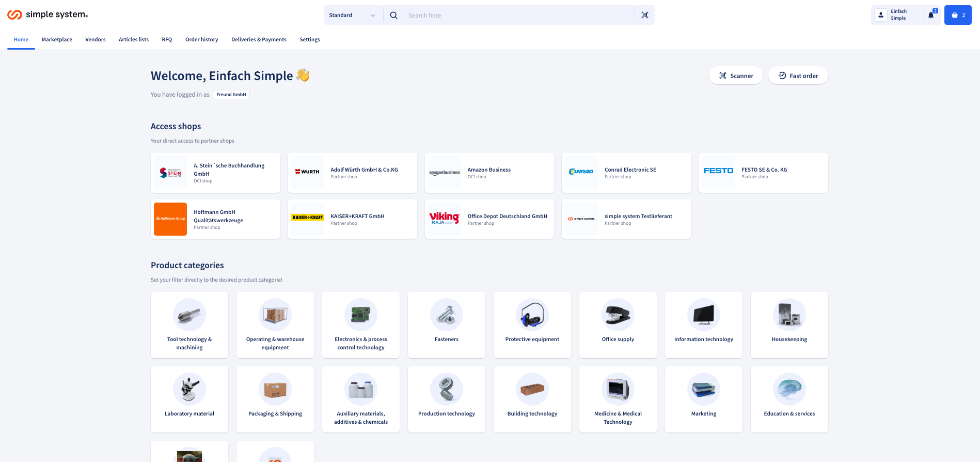Click the Information technology label
The height and width of the screenshot is (462, 980).
704,340
